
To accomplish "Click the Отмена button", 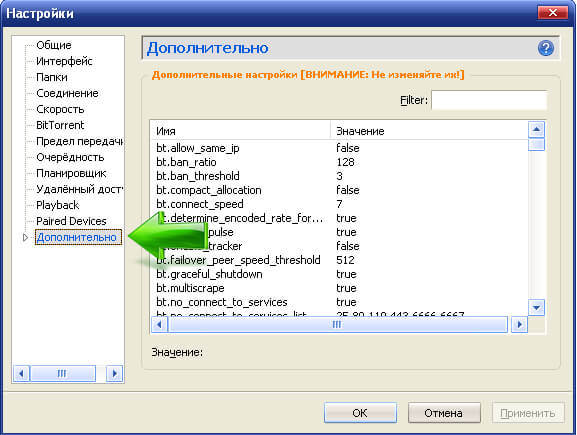I will [444, 413].
